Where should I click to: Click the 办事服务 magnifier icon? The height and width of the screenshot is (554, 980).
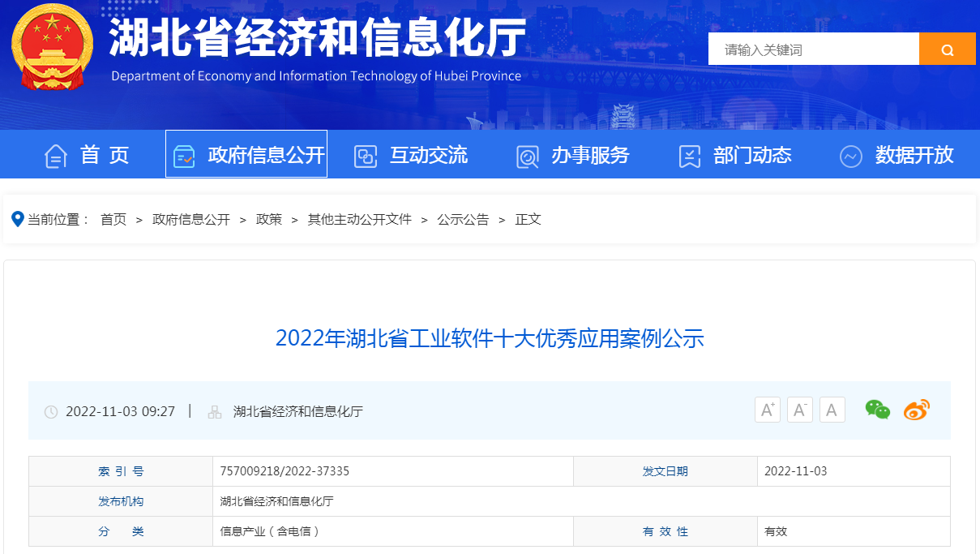528,154
